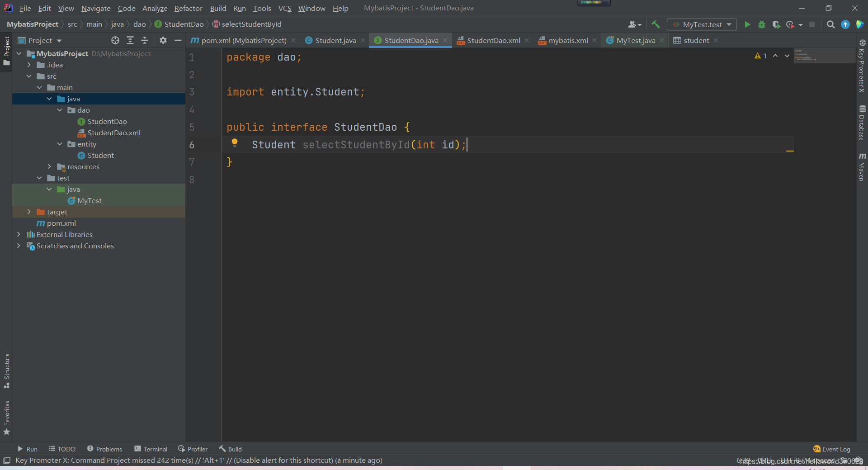Expand the target folder
The image size is (868, 470).
[29, 212]
